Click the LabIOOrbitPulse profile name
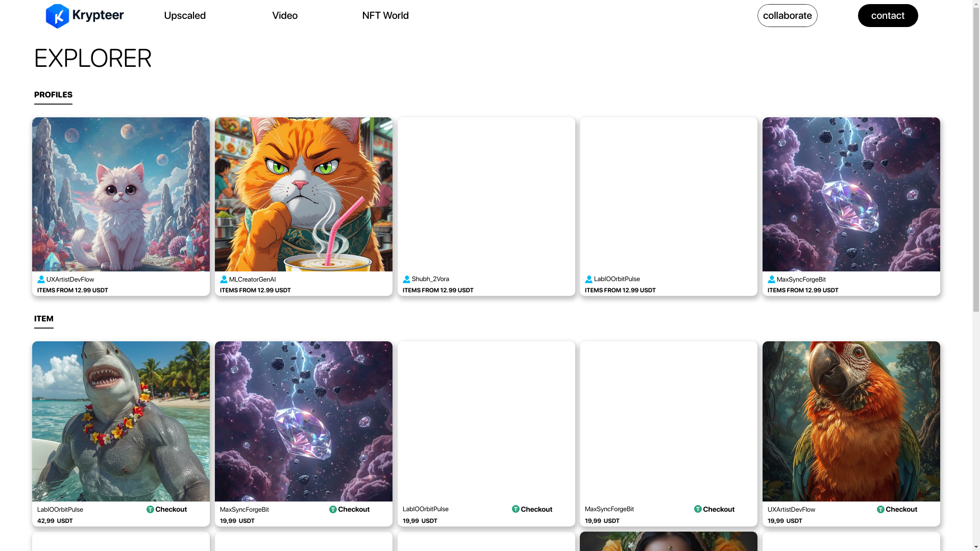Image resolution: width=980 pixels, height=551 pixels. coord(617,279)
